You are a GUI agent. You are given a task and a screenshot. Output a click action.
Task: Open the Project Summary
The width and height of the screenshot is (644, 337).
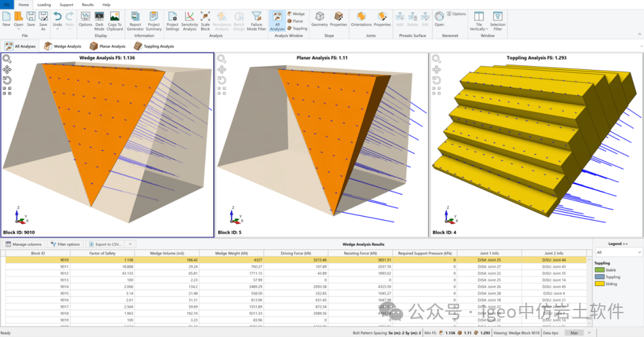click(x=154, y=21)
